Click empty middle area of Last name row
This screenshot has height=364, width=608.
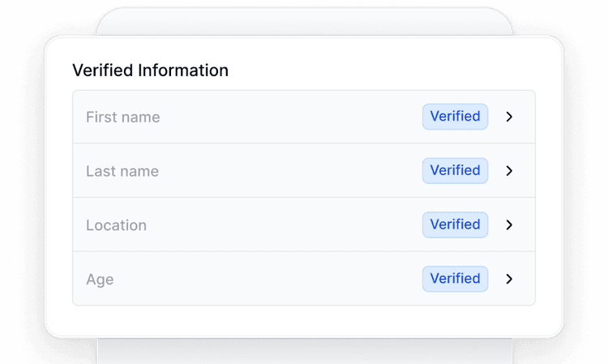coord(284,171)
